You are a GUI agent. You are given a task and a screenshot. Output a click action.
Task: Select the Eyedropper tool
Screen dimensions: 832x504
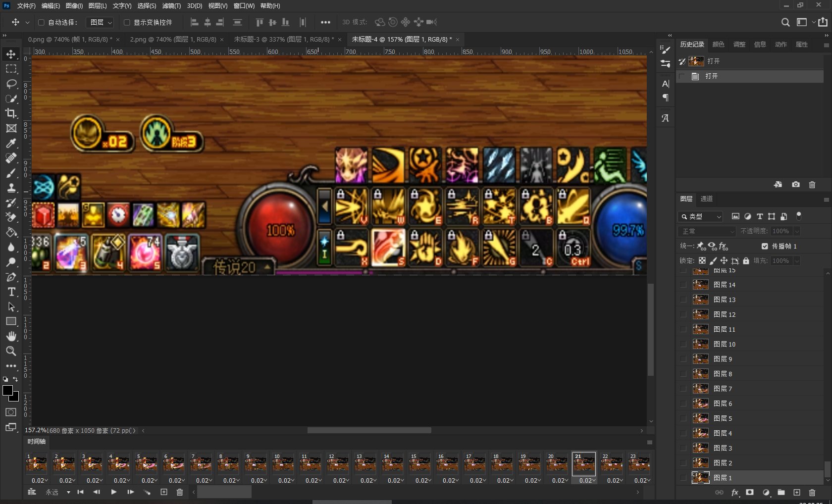point(11,144)
